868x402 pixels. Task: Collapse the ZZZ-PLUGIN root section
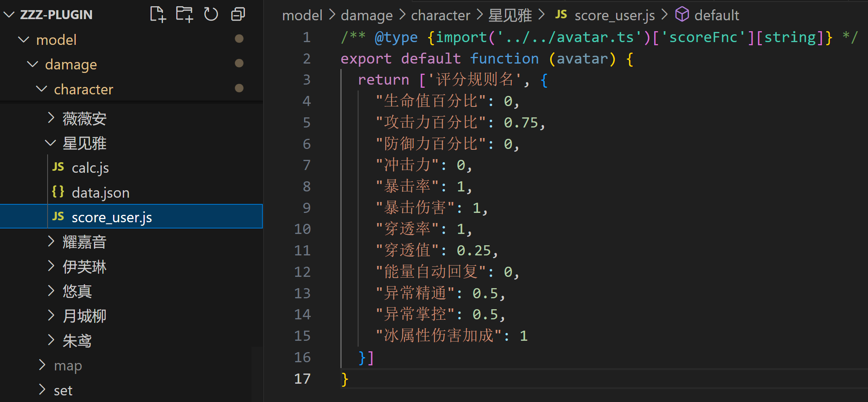9,15
